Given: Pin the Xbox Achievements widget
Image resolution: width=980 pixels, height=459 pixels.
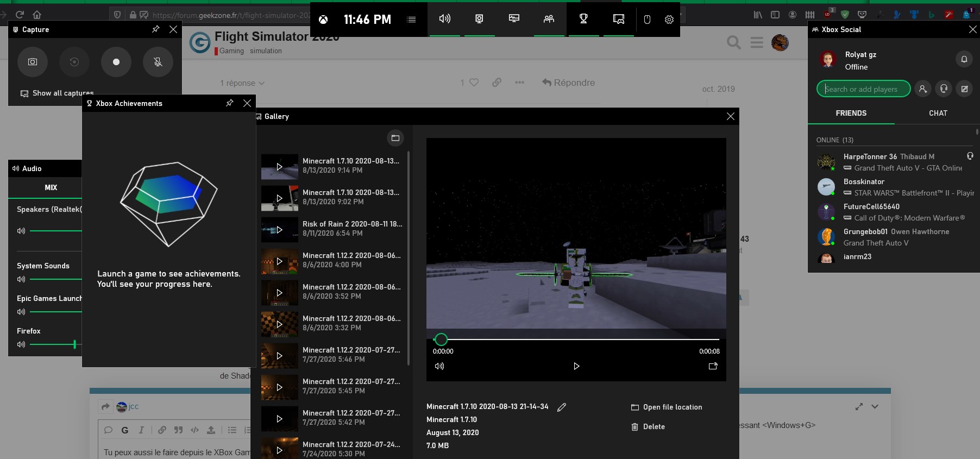Looking at the screenshot, I should pos(230,103).
